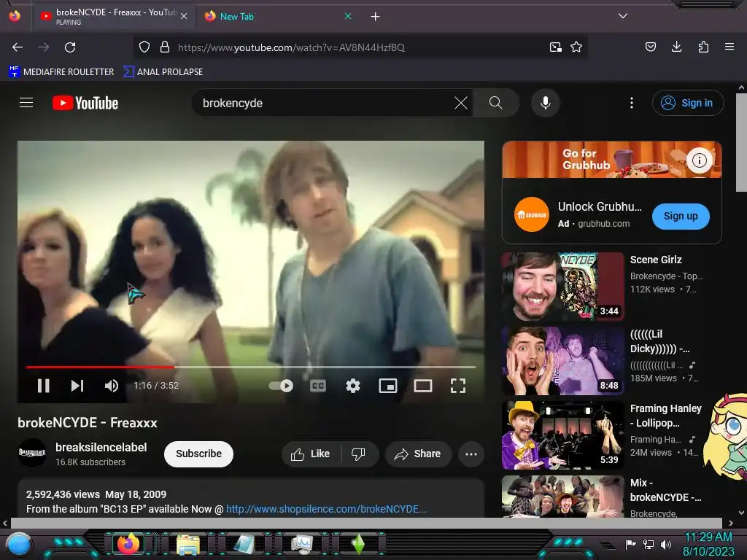Clear the search box text
Screen dimensions: 747x560
coord(461,103)
